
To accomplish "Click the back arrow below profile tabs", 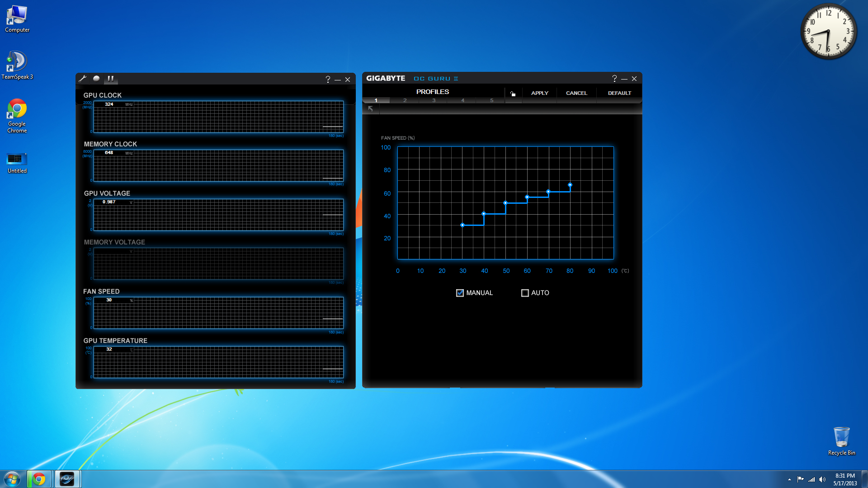I will [x=371, y=109].
